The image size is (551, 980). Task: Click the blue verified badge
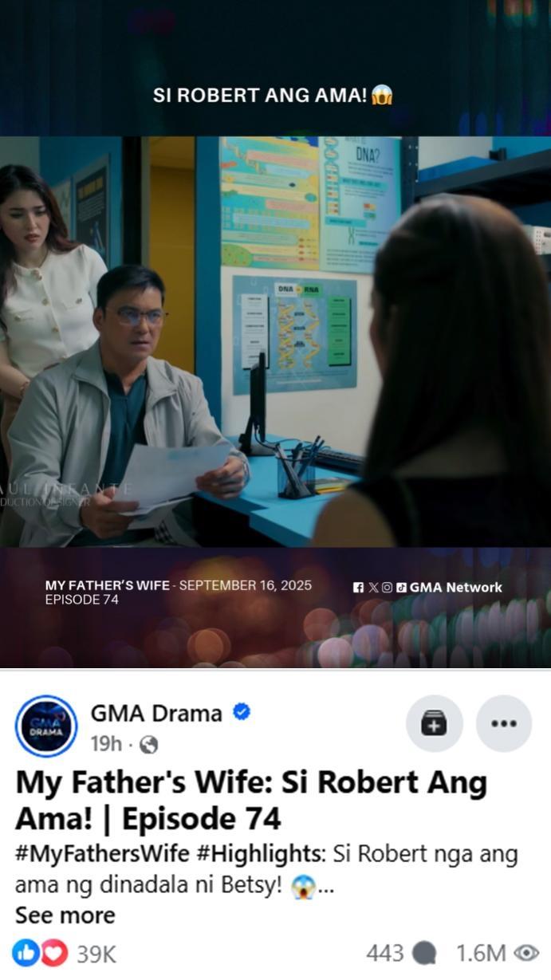pyautogui.click(x=242, y=712)
